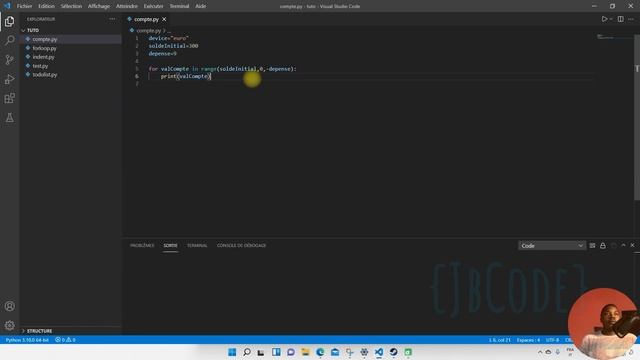Open the Extensions view
Screen dimensions: 640x360
(9, 98)
